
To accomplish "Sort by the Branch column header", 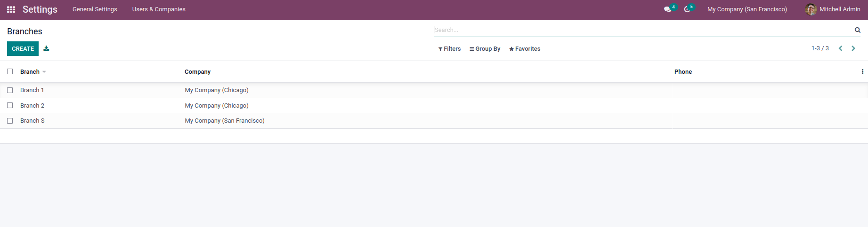I will coord(30,72).
